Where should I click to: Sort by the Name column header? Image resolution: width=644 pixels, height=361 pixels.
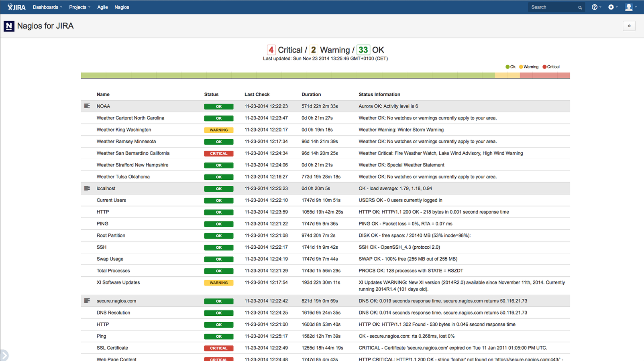point(103,95)
